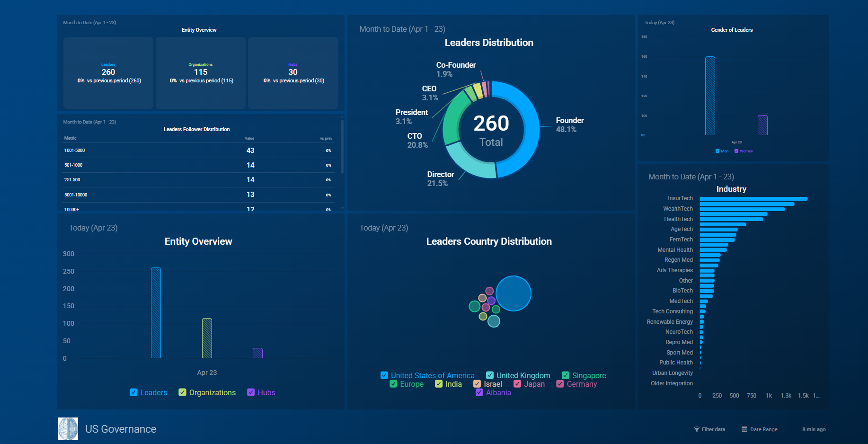Click the Hubs 30 summary card
This screenshot has width=868, height=444.
[x=293, y=72]
